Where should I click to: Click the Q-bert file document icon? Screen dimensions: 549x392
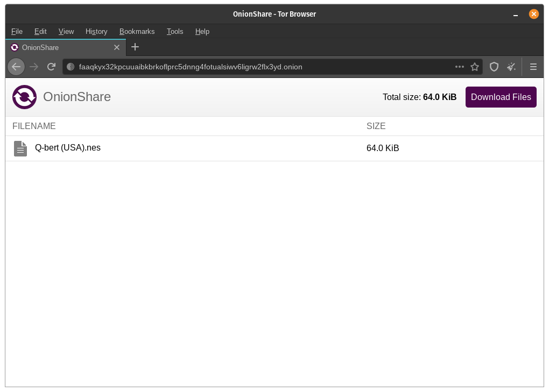[20, 148]
